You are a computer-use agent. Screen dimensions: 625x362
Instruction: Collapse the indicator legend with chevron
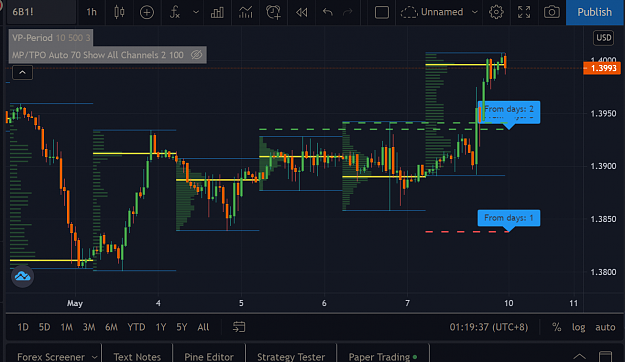click(22, 73)
